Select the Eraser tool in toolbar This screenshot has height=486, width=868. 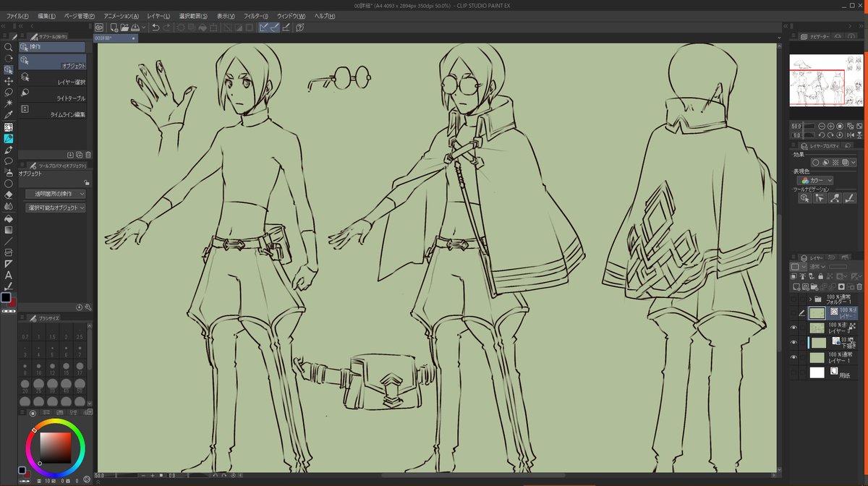coord(9,195)
